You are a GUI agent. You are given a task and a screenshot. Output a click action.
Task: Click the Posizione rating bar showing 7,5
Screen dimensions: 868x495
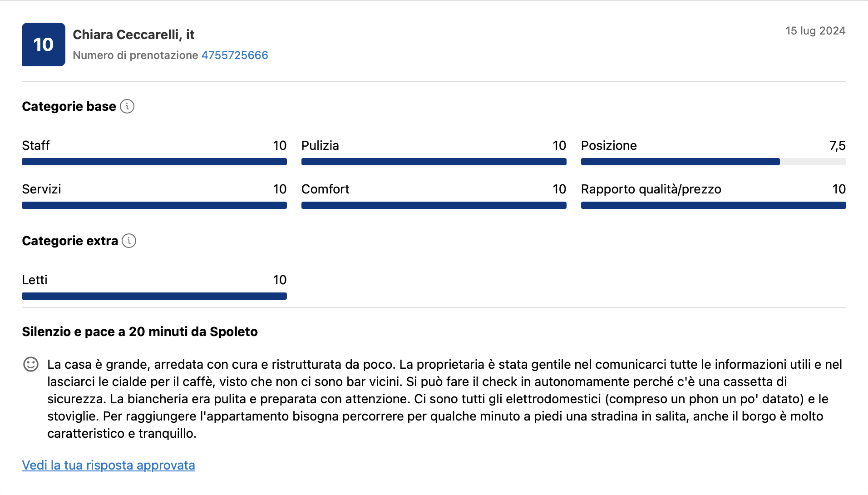(x=713, y=161)
